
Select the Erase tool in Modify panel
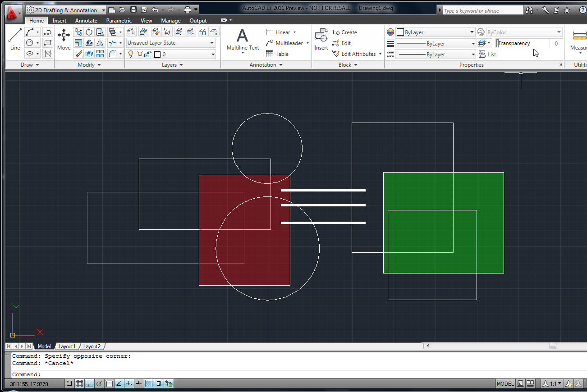[78, 54]
